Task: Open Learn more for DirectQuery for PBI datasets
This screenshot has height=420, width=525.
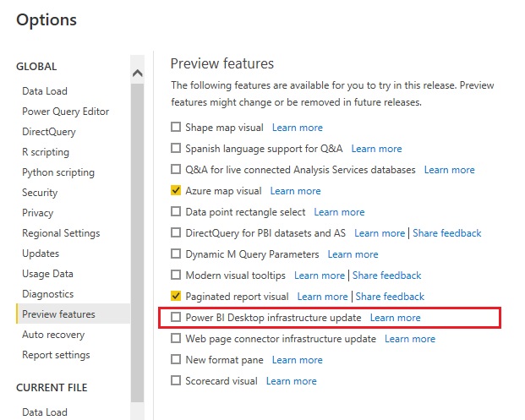Action: (380, 233)
